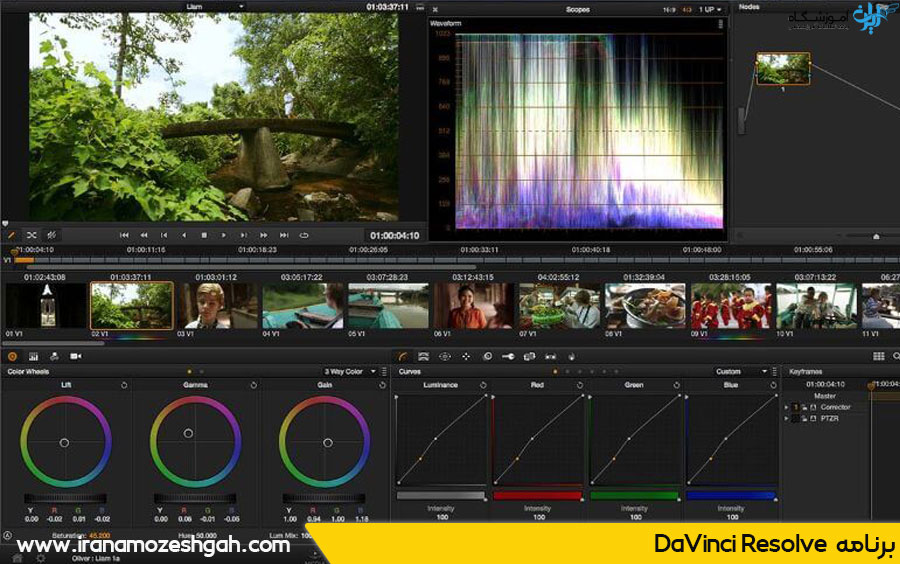Open the Blur palette icon

[x=487, y=356]
